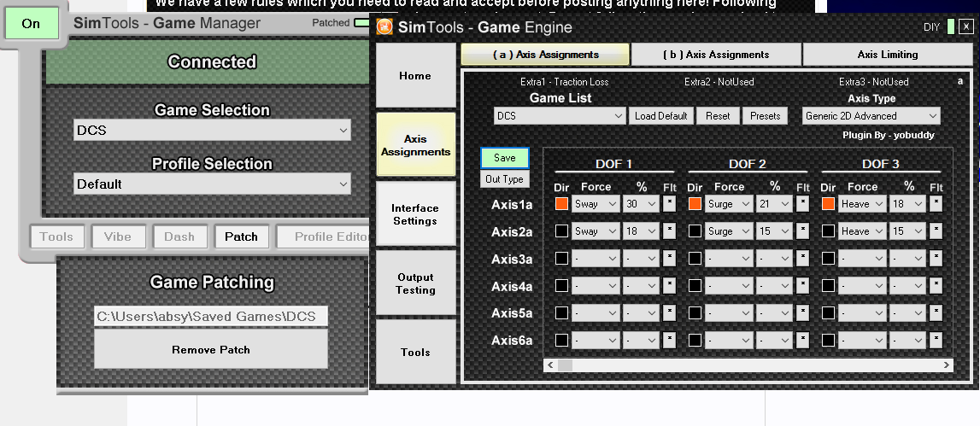Open Axis1a DOF 3 Heave force dropdown
The width and height of the screenshot is (980, 426).
click(x=862, y=204)
